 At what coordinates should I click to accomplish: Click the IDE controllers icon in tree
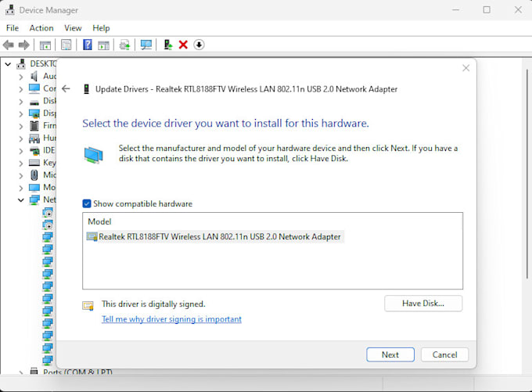[34, 150]
